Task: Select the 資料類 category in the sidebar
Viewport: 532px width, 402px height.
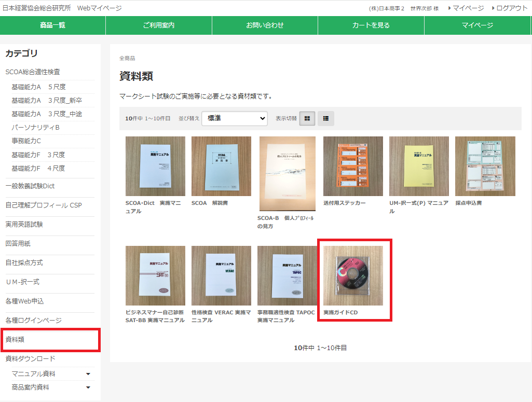Action: [15, 340]
